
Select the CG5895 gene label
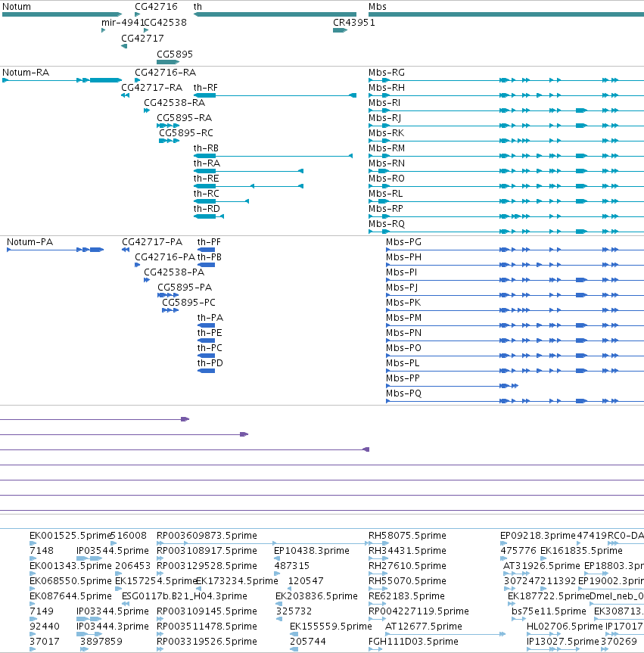pyautogui.click(x=175, y=54)
